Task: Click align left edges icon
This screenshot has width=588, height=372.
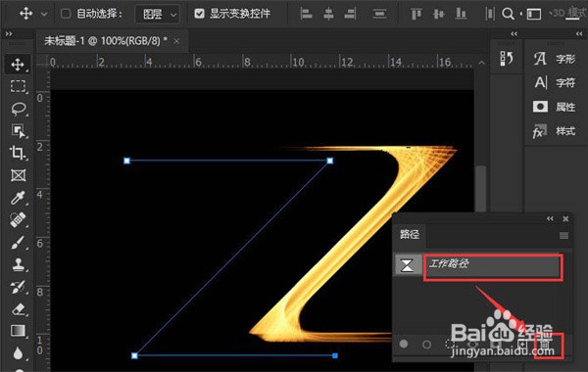Action: click(x=307, y=15)
